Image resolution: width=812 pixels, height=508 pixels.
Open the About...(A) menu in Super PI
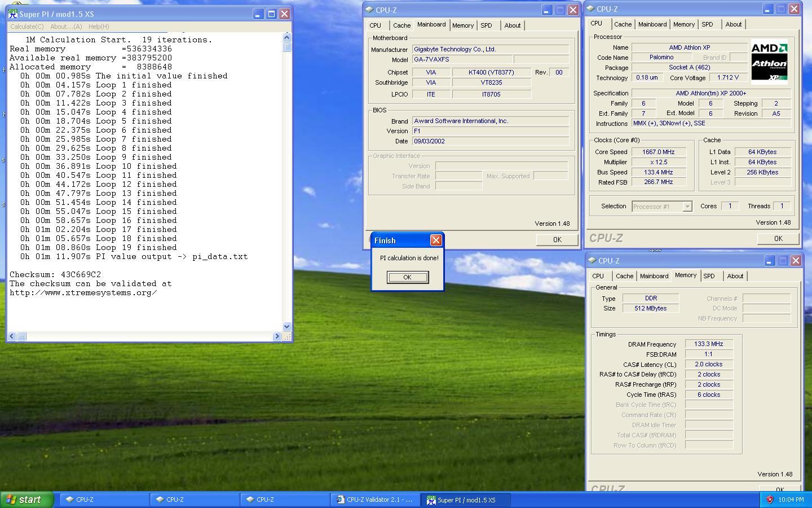click(x=66, y=27)
